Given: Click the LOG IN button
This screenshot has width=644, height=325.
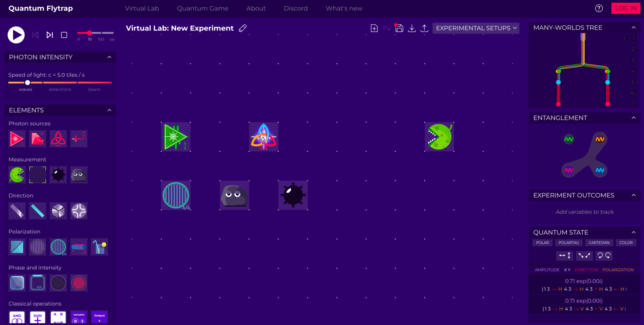Looking at the screenshot, I should [x=626, y=8].
